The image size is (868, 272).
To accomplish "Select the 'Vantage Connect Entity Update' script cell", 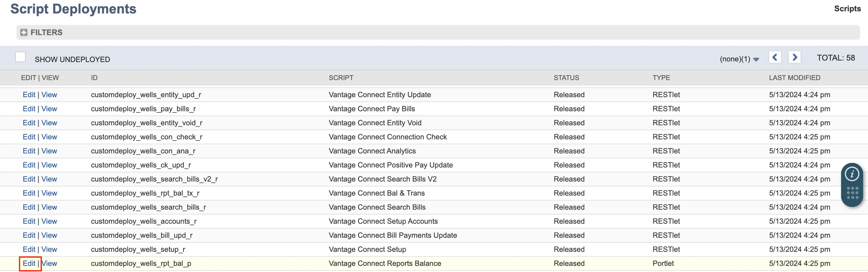I will 380,95.
